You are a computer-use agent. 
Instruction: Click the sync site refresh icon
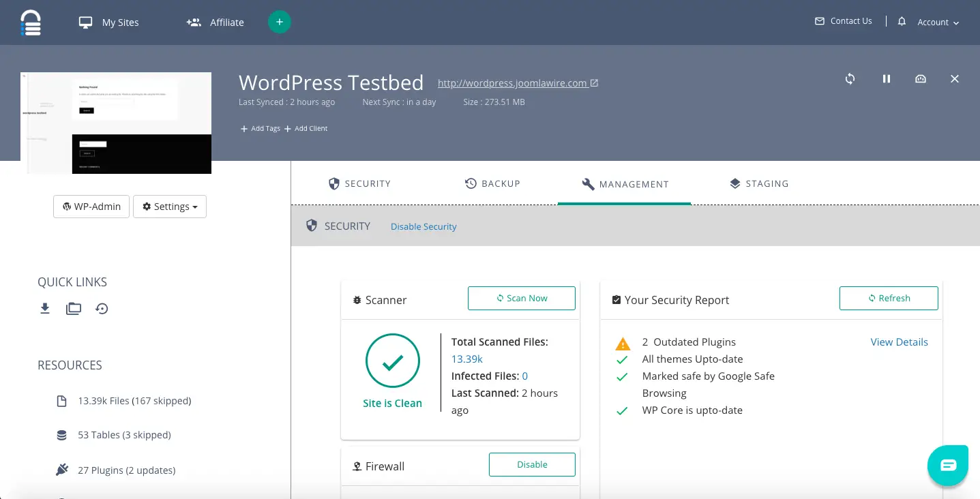pos(850,79)
